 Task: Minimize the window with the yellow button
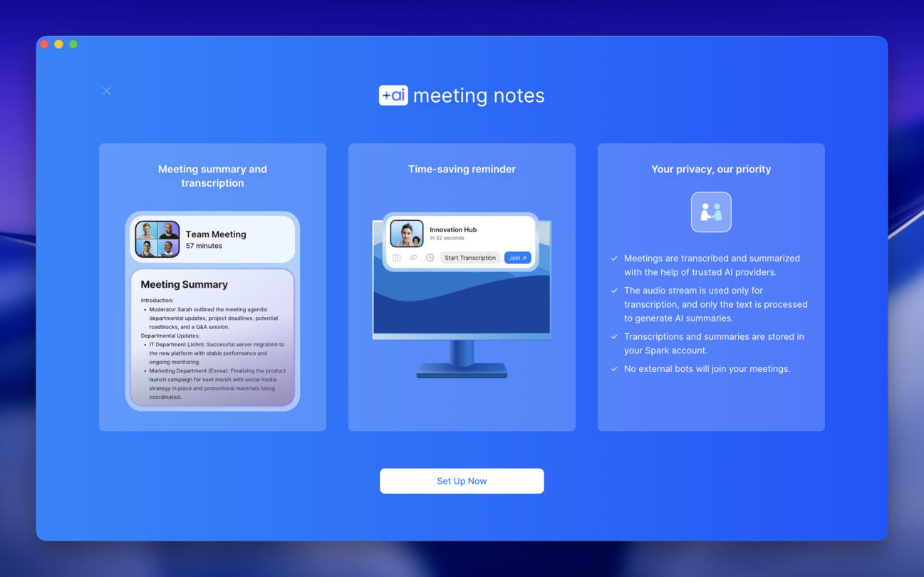click(x=58, y=44)
